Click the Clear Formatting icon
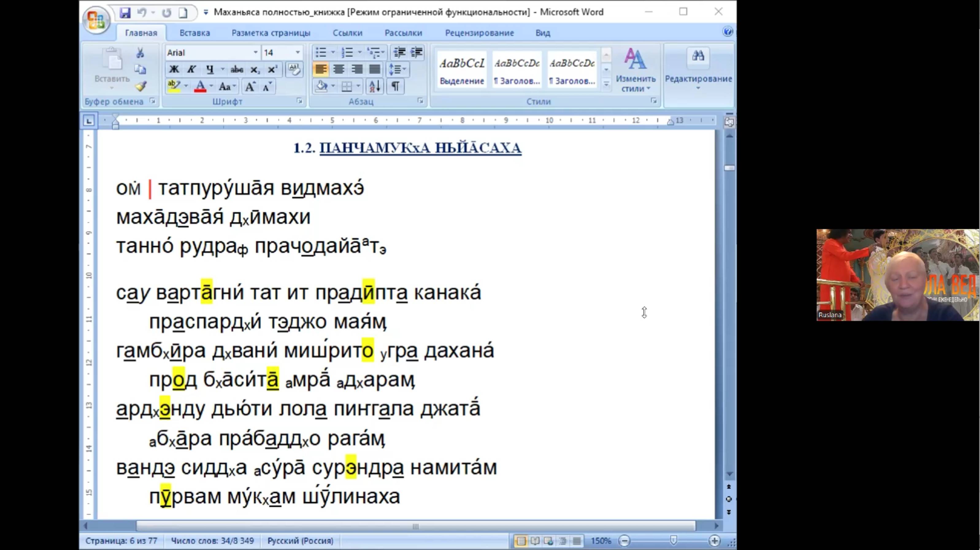 pyautogui.click(x=294, y=70)
